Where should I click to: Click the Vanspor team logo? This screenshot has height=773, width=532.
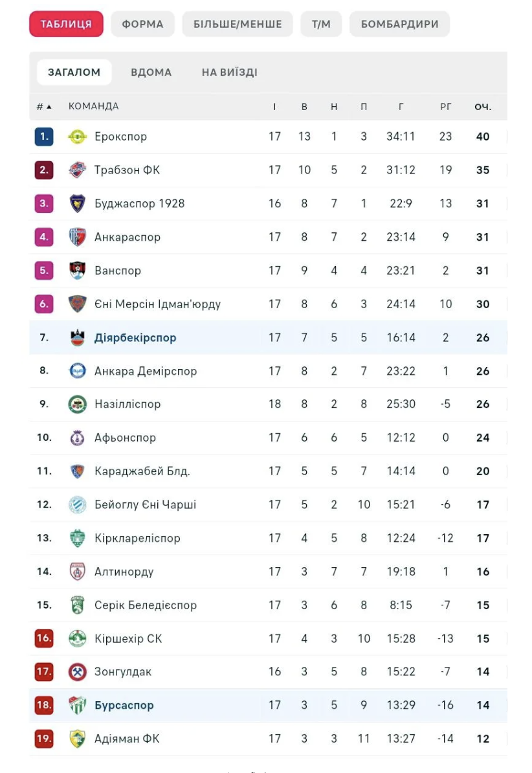click(78, 271)
